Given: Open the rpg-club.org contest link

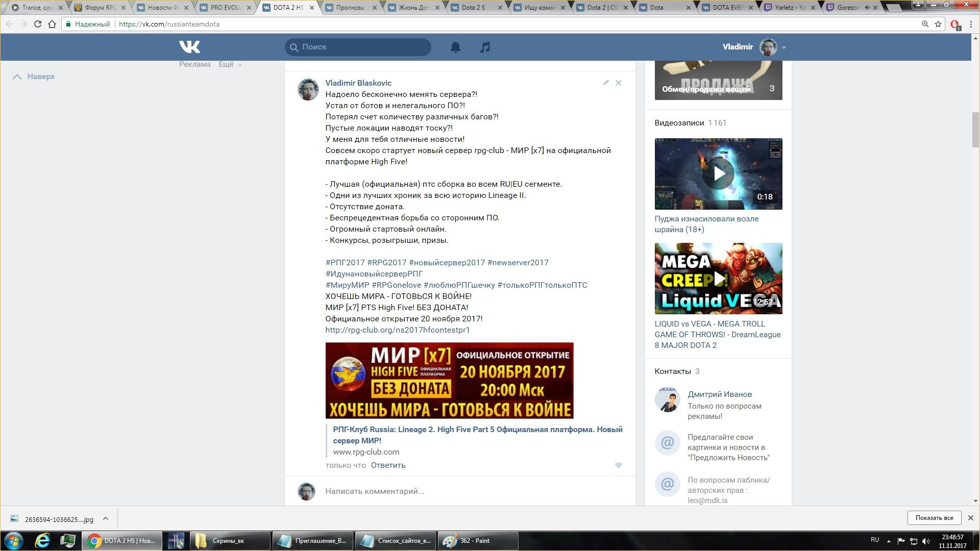Looking at the screenshot, I should click(398, 330).
